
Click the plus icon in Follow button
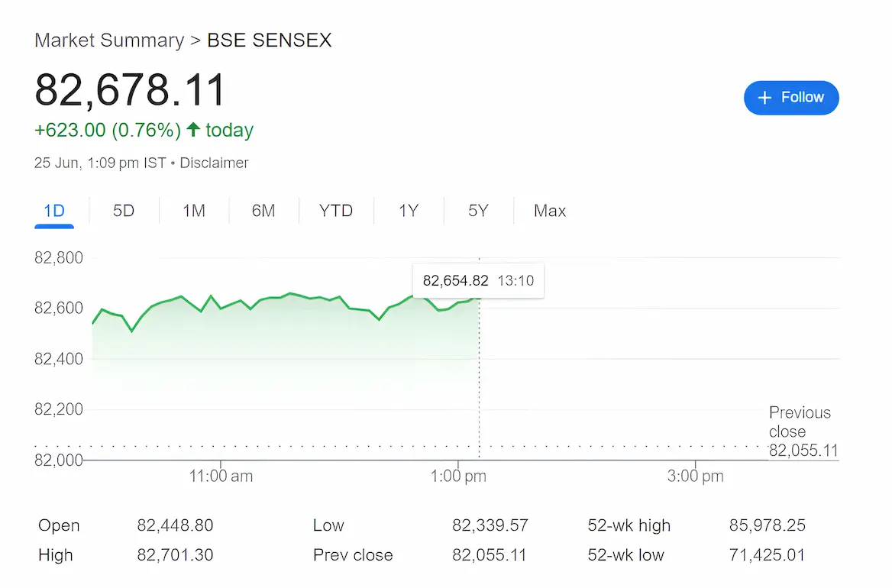coord(764,98)
